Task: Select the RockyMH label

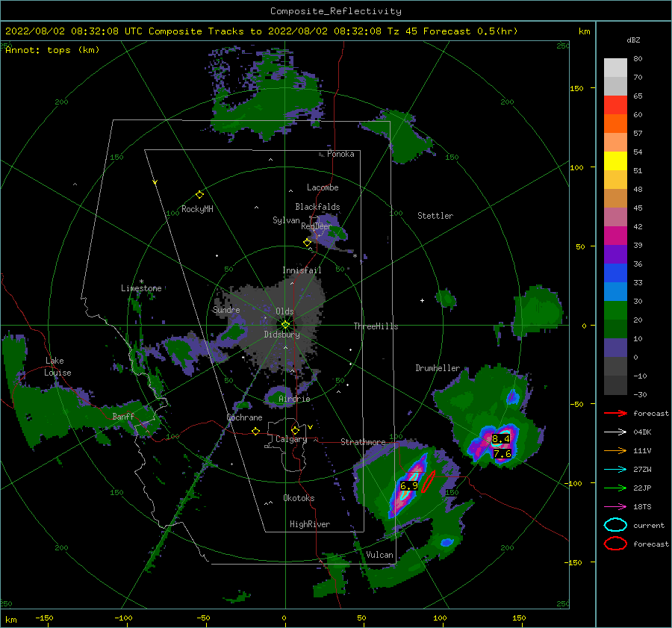Action: click(197, 209)
